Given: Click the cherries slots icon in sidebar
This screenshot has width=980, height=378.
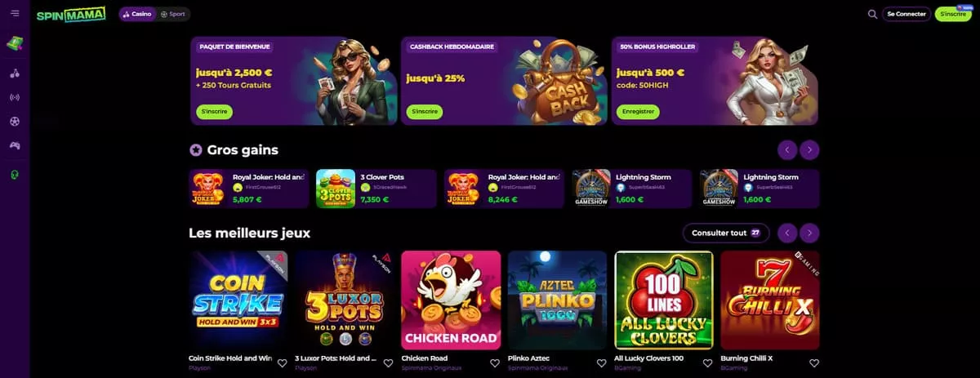Looking at the screenshot, I should click(x=15, y=73).
